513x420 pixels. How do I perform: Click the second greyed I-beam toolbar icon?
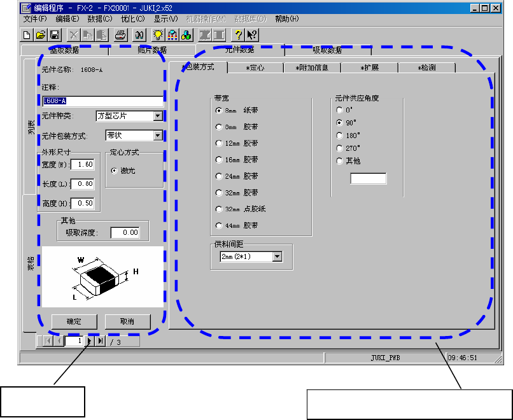220,35
